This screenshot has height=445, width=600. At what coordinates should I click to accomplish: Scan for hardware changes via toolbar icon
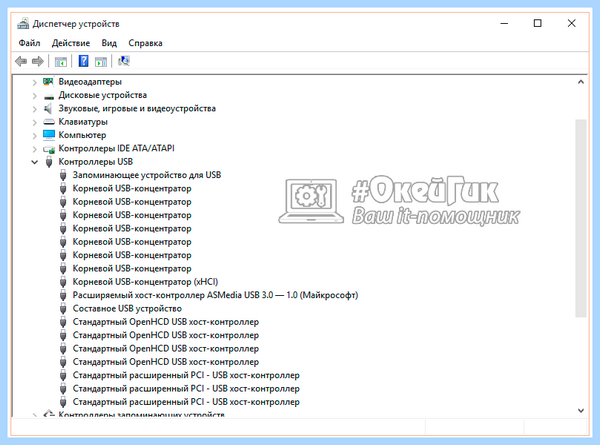(124, 61)
